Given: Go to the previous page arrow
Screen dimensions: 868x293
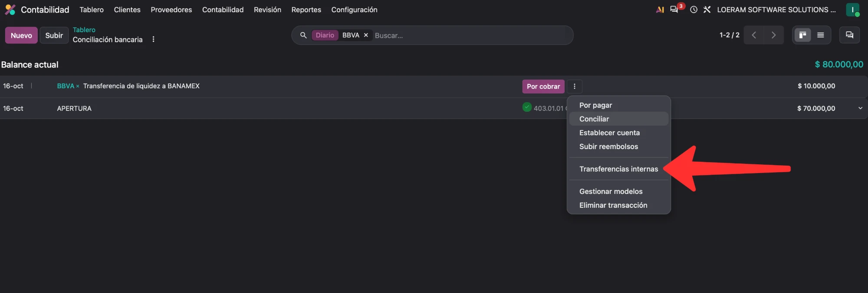Looking at the screenshot, I should tap(754, 35).
